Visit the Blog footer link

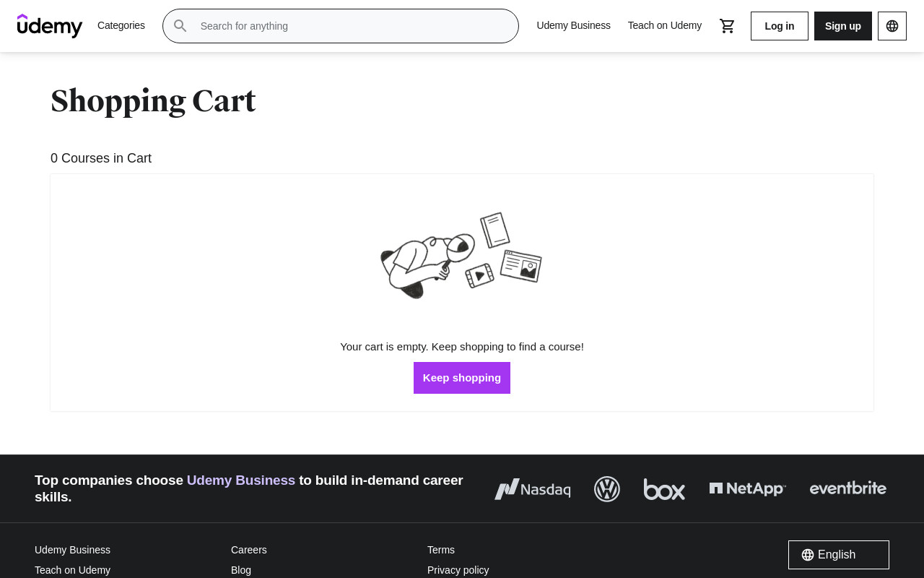[241, 570]
